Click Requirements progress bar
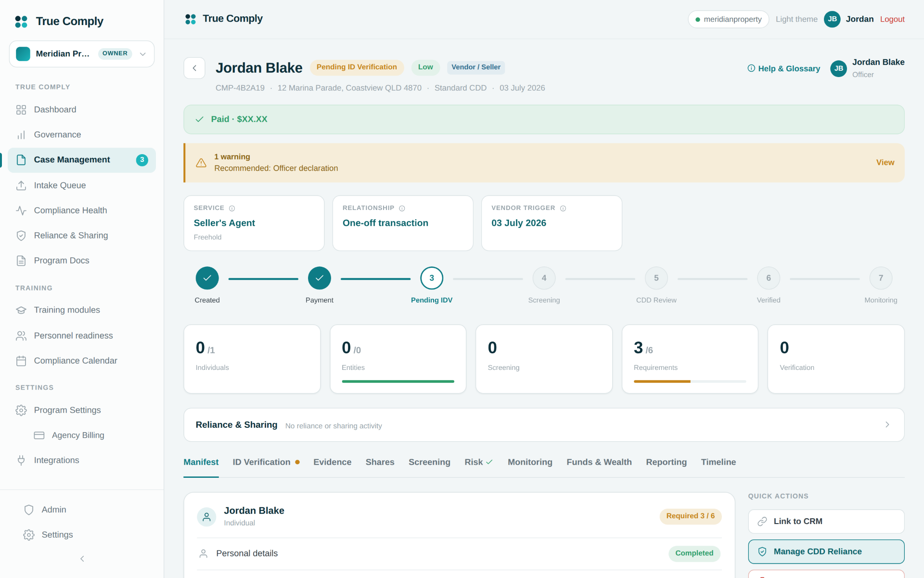924x578 pixels. (x=690, y=381)
